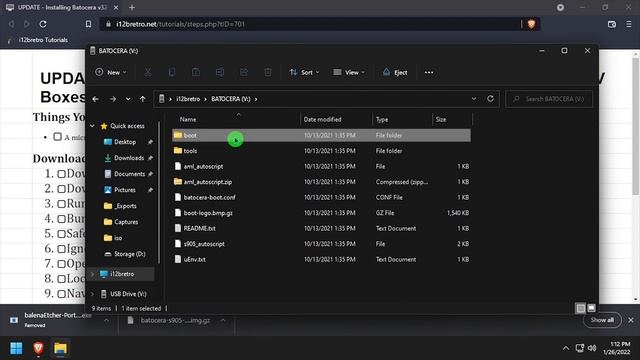Select Desktop in Quick access

tap(125, 142)
